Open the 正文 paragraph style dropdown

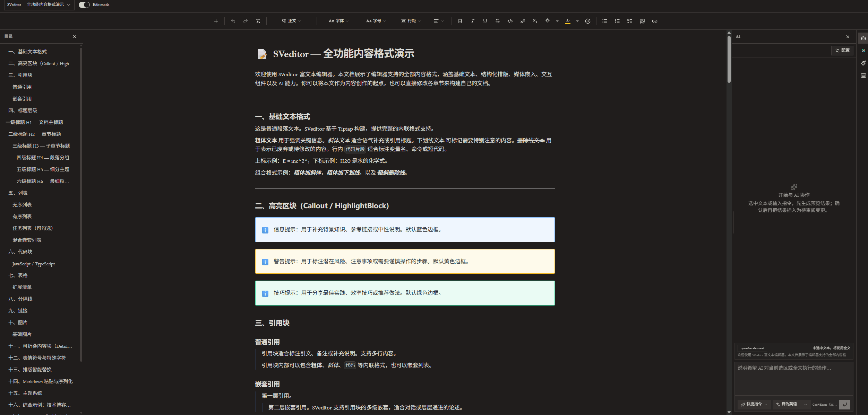point(291,21)
